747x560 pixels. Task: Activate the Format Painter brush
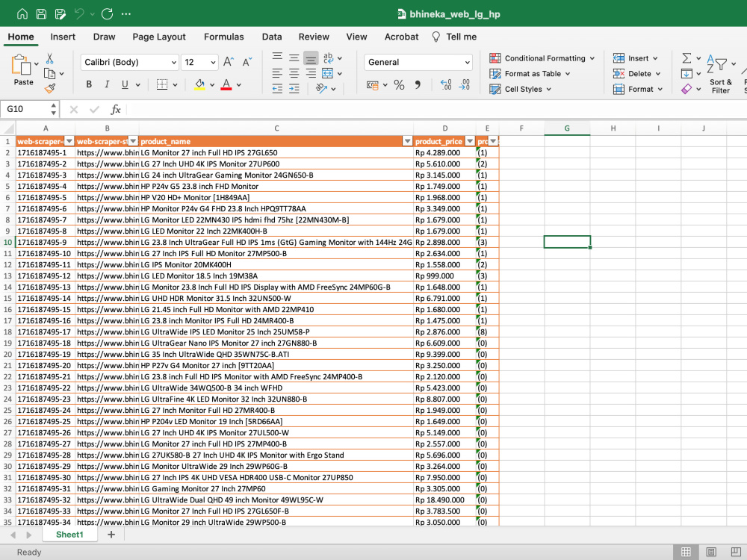tap(49, 89)
